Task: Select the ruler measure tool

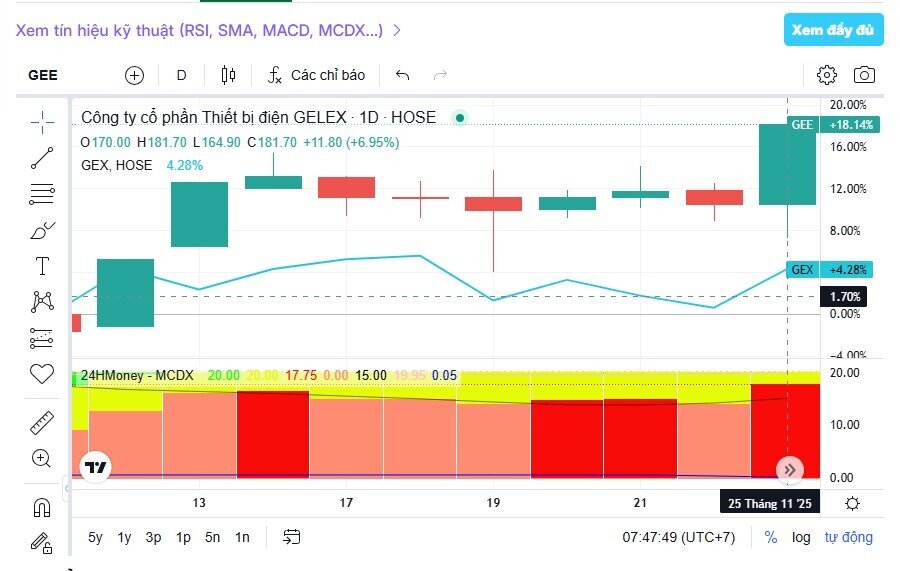Action: [42, 423]
